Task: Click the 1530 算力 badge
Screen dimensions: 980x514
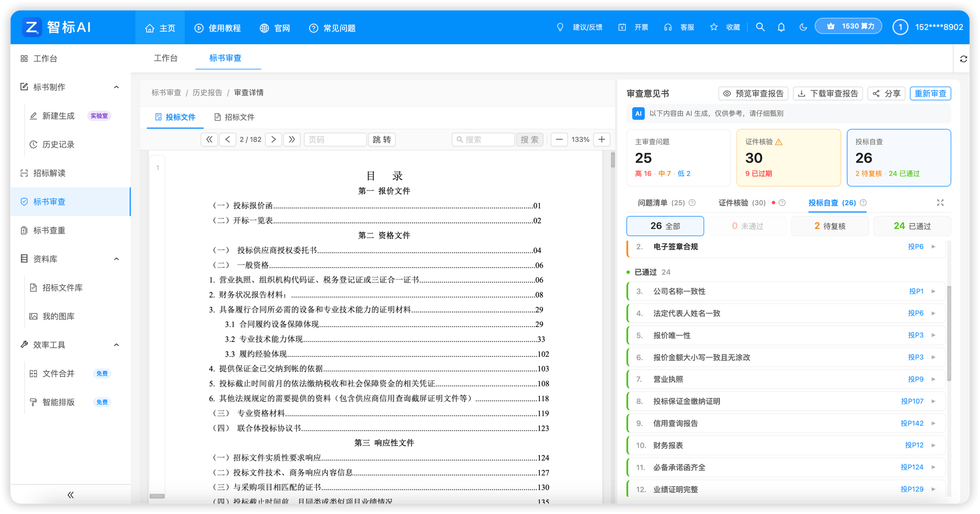Action: coord(849,26)
